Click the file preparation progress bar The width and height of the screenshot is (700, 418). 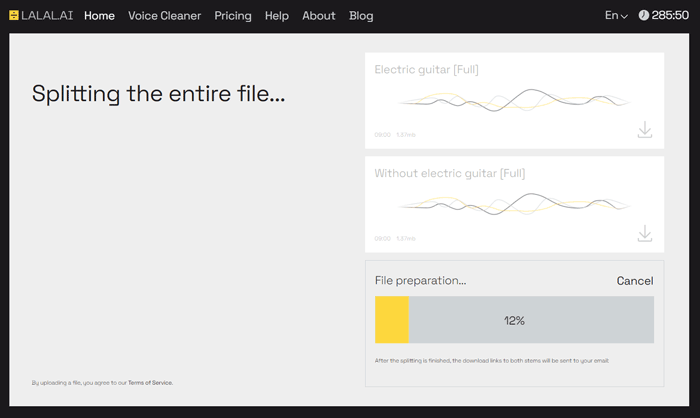(x=514, y=320)
